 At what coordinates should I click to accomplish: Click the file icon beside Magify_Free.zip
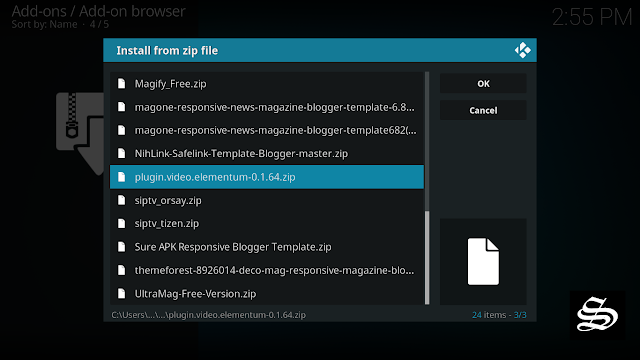pyautogui.click(x=121, y=84)
